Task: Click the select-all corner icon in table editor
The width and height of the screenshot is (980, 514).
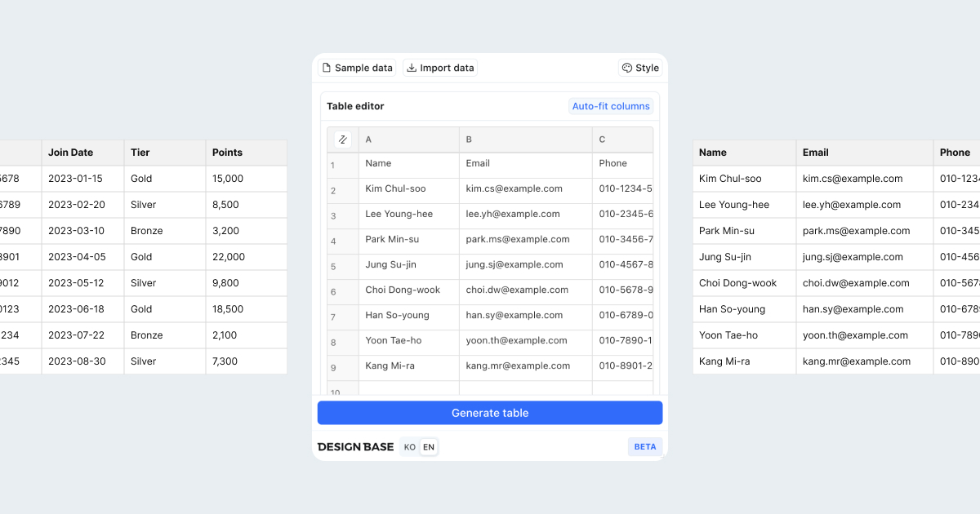Action: point(343,140)
